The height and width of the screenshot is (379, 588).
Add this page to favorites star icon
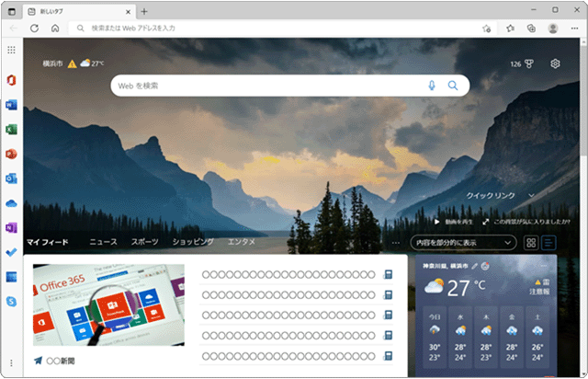tap(486, 29)
